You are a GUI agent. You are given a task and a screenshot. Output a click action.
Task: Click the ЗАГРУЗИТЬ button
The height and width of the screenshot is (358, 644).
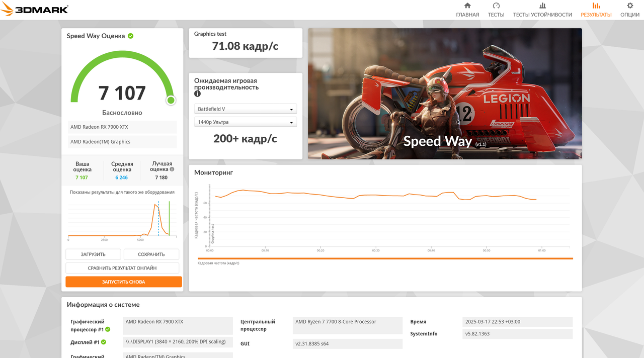(93, 254)
